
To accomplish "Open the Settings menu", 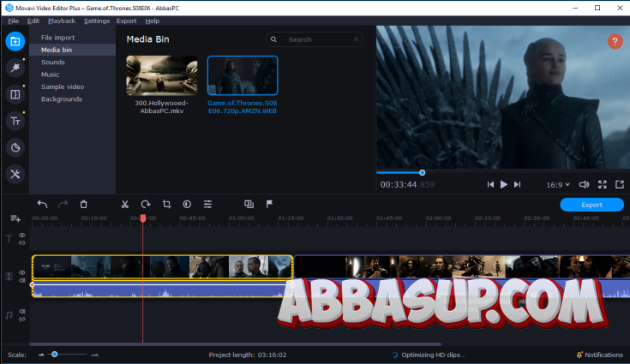I will [96, 21].
